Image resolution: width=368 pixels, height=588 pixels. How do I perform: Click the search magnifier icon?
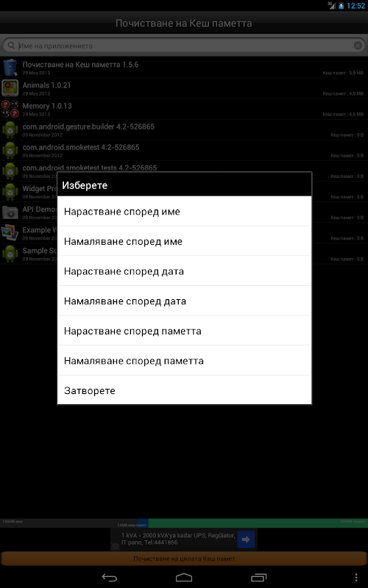point(12,46)
